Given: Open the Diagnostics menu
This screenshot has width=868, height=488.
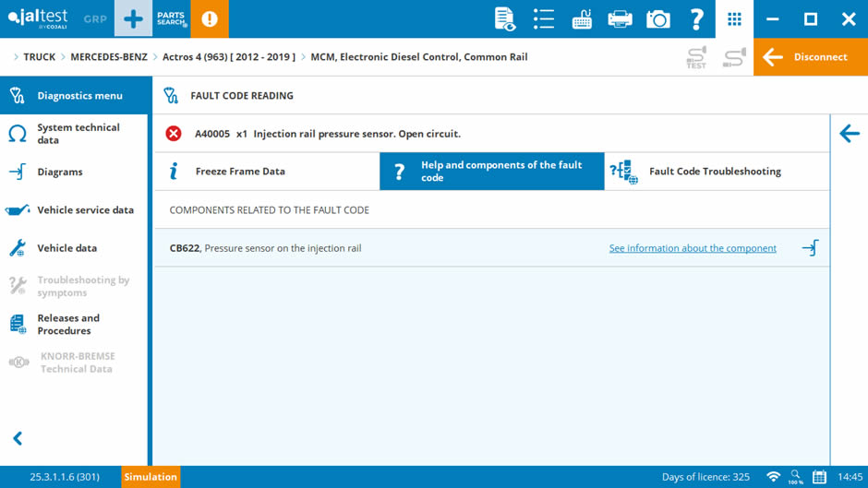Looking at the screenshot, I should (x=74, y=96).
